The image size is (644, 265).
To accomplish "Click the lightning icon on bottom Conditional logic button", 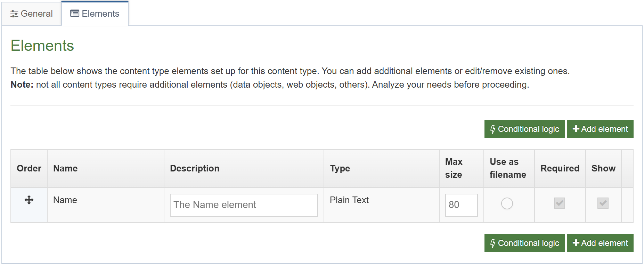I will tap(493, 243).
